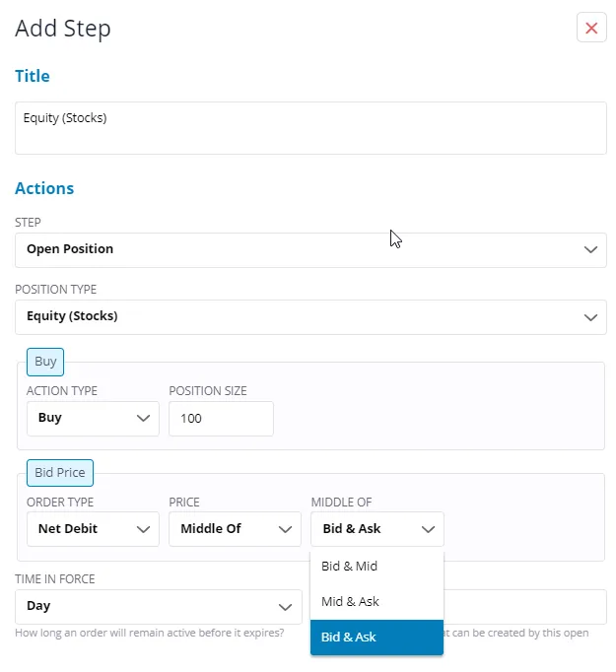Click the chevron icon beside Middle Of price
The width and height of the screenshot is (616, 672).
[285, 529]
